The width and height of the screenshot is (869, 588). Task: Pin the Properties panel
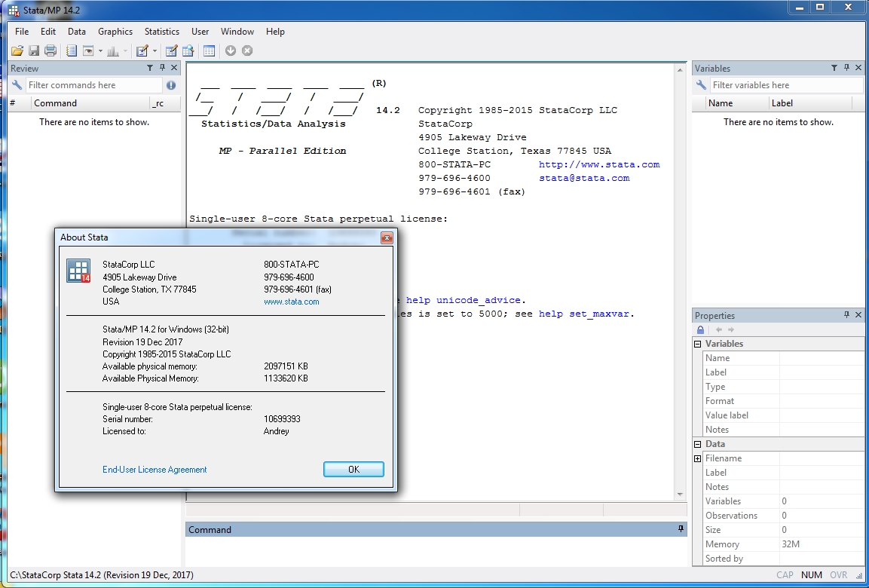point(847,315)
